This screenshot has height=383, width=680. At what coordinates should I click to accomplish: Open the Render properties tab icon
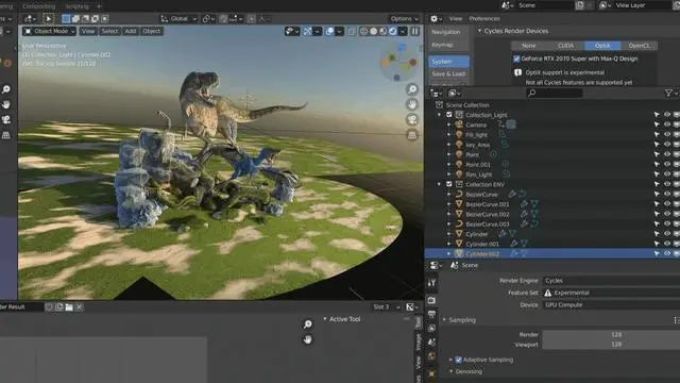[x=432, y=300]
